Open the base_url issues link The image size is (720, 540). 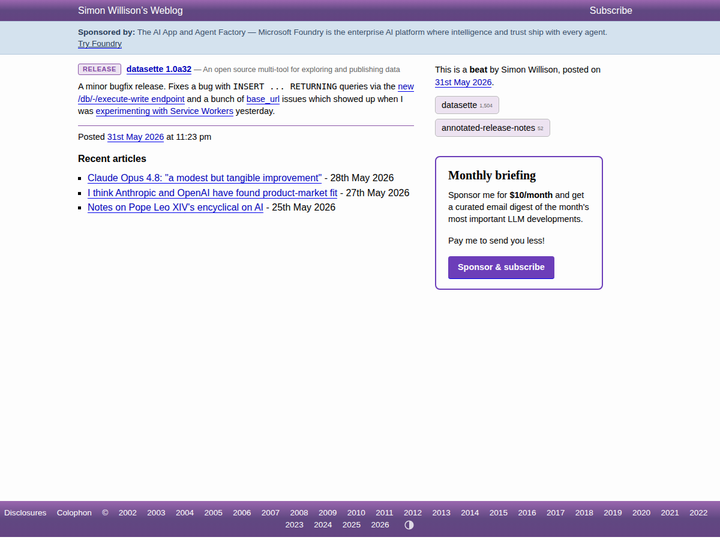pyautogui.click(x=263, y=99)
